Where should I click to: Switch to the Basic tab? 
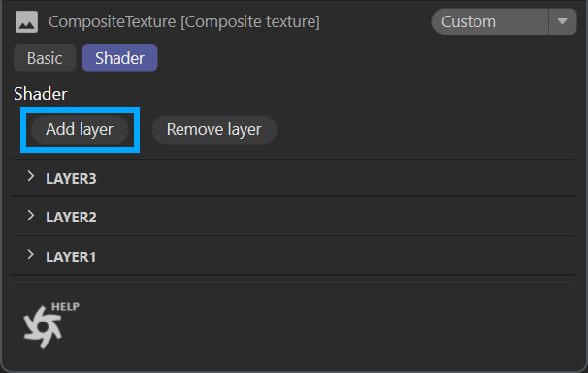pyautogui.click(x=45, y=58)
